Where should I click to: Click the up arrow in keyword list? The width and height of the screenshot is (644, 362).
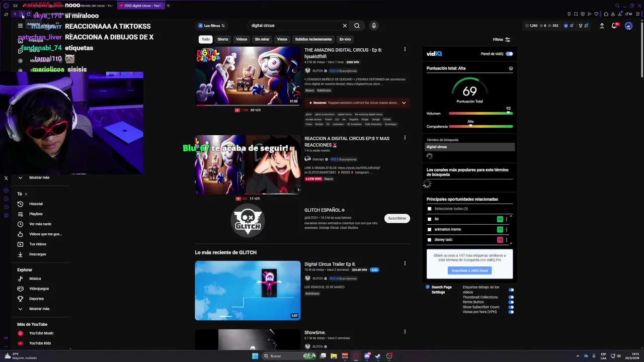(511, 216)
